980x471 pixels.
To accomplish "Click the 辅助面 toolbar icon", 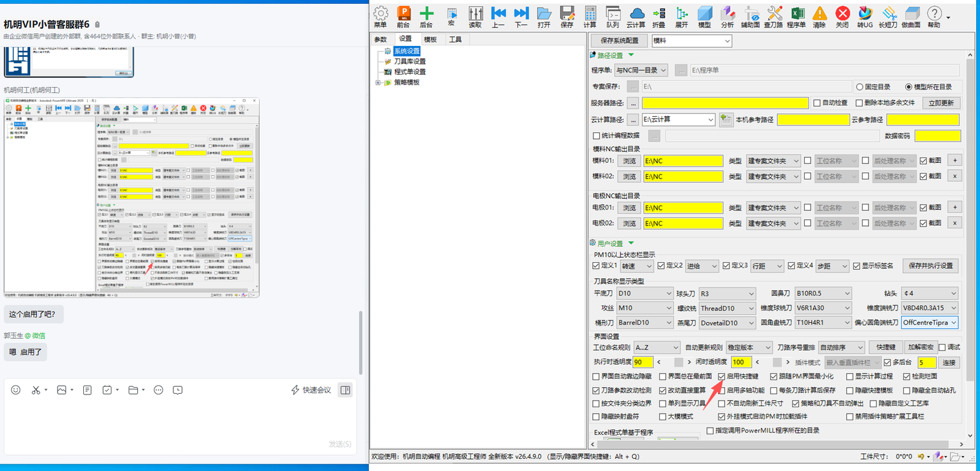I will pyautogui.click(x=750, y=17).
